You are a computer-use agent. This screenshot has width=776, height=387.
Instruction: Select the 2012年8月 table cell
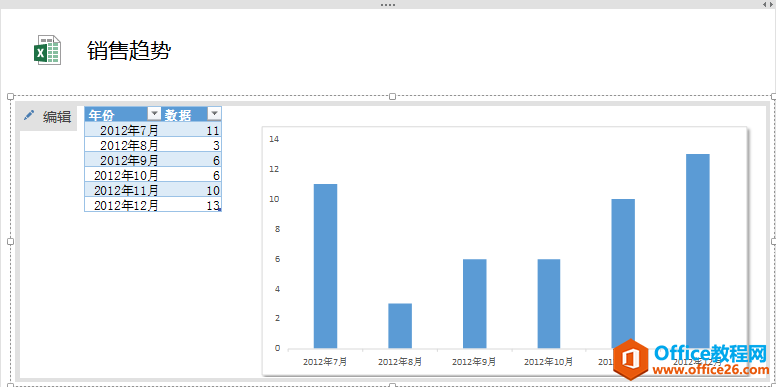pyautogui.click(x=123, y=145)
